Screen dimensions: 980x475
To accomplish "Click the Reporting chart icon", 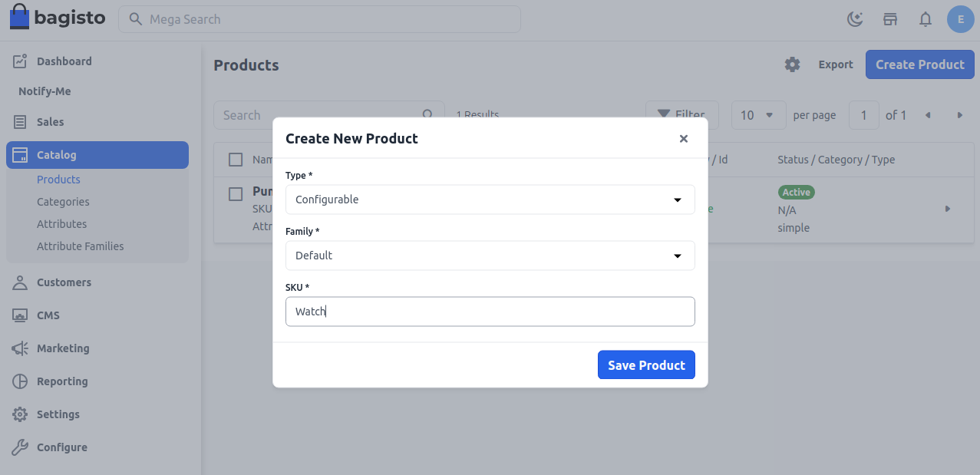I will [21, 381].
